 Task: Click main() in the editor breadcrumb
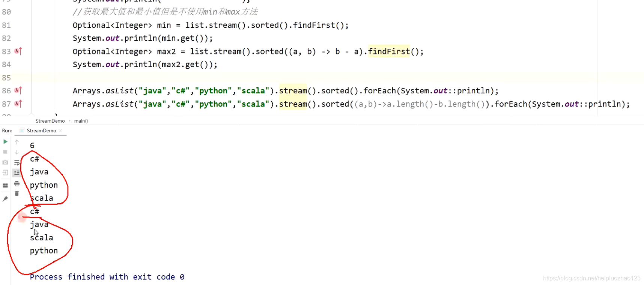point(81,121)
